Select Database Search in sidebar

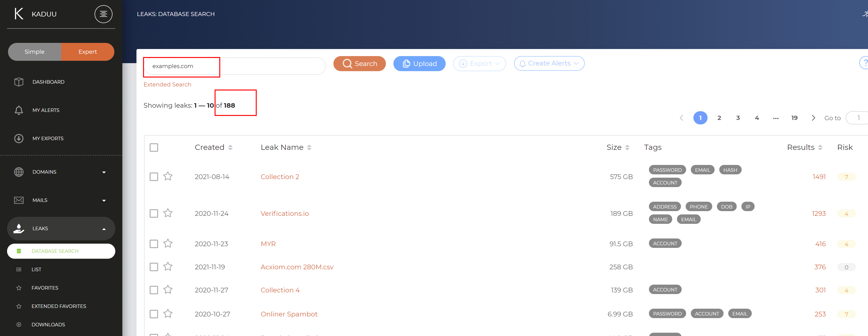pyautogui.click(x=61, y=251)
